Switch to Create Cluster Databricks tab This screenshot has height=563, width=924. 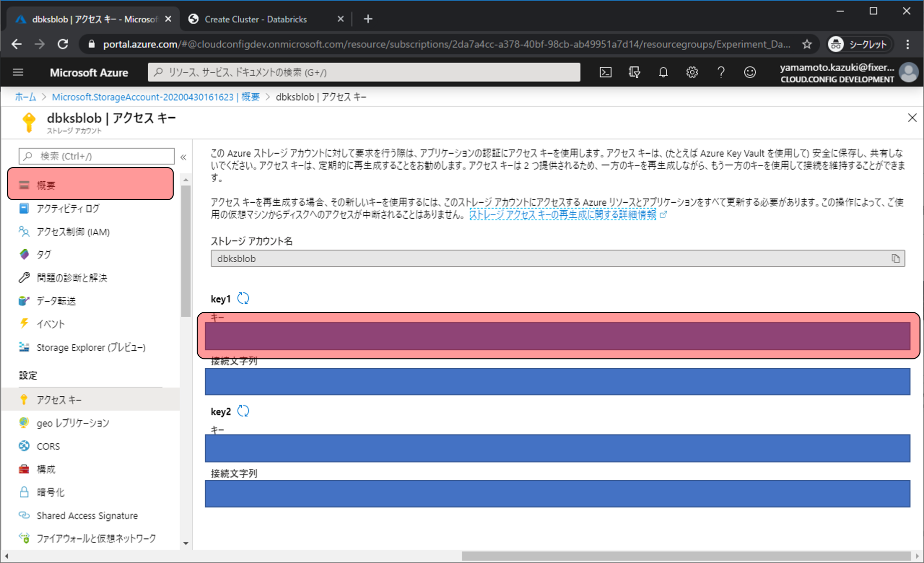[255, 19]
